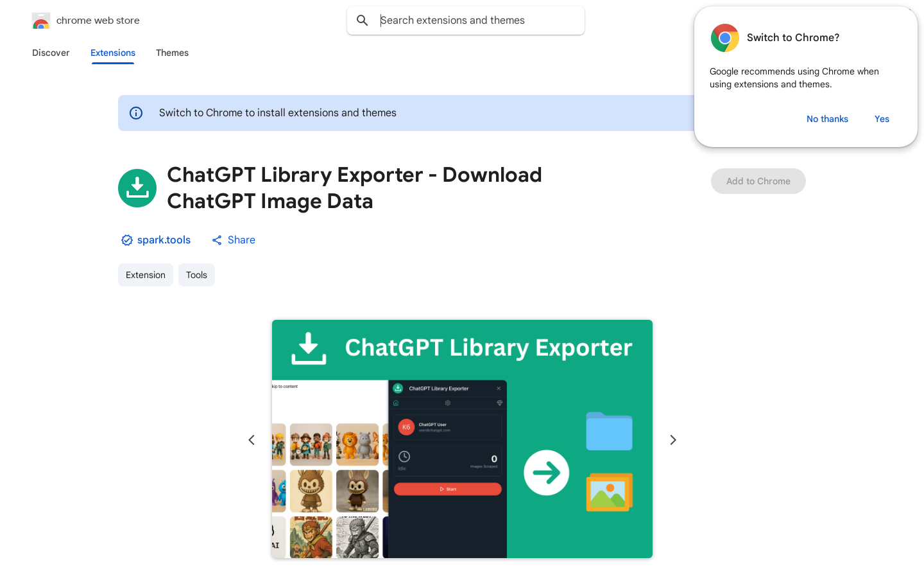Switch to the Extensions tab

point(113,53)
